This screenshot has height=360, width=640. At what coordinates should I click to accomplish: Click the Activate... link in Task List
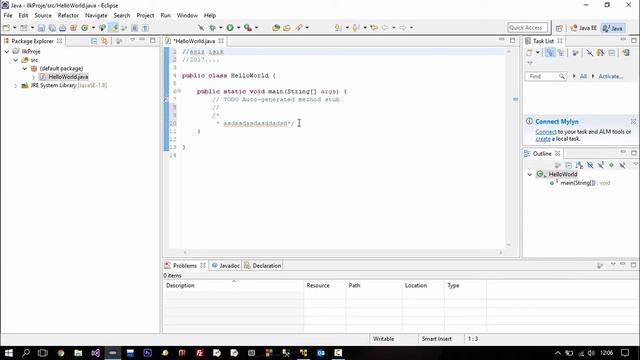[611, 76]
